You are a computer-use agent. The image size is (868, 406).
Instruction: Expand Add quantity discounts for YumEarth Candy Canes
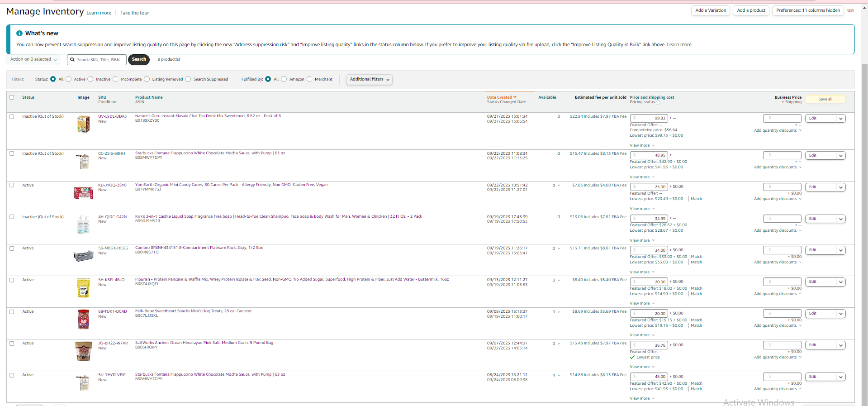click(778, 199)
